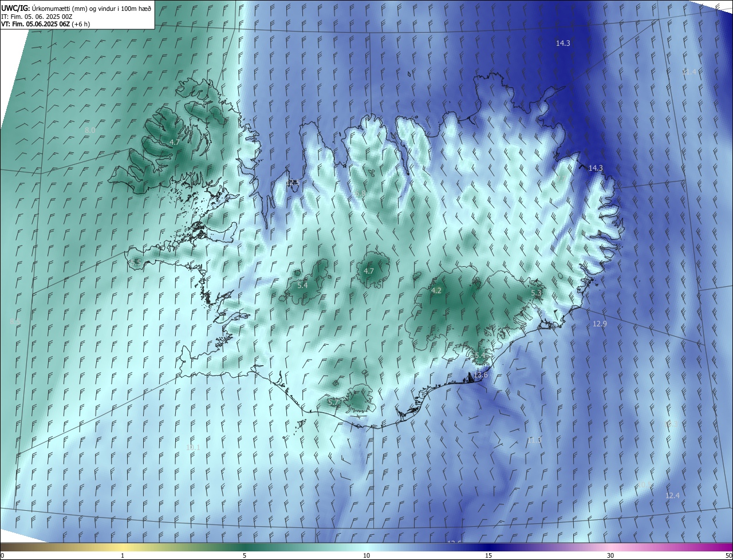Click the 4.7 value on the Westfjords

point(175,142)
